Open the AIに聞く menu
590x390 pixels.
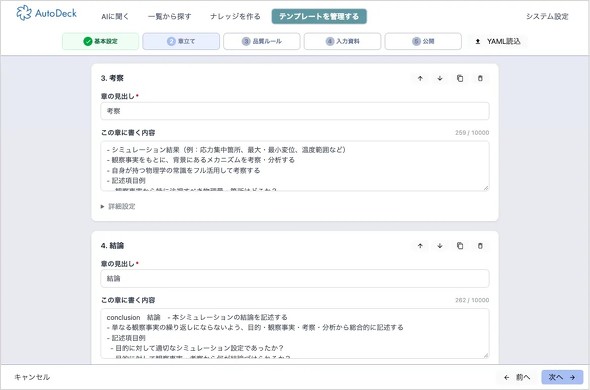point(115,17)
